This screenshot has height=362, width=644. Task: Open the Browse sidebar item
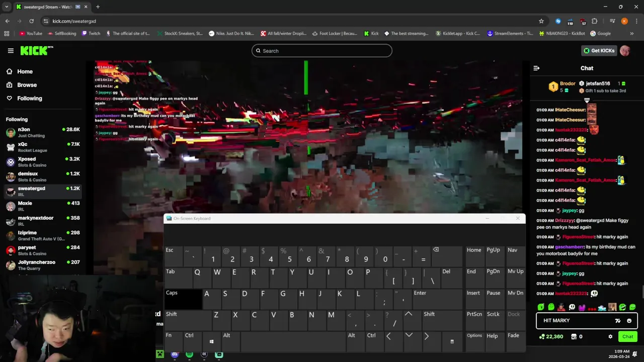42,85
